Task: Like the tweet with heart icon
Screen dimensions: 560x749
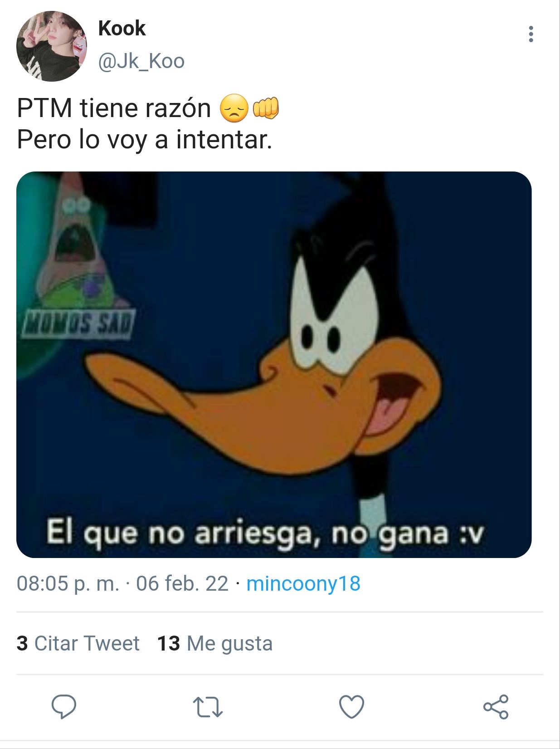Action: pos(352,707)
